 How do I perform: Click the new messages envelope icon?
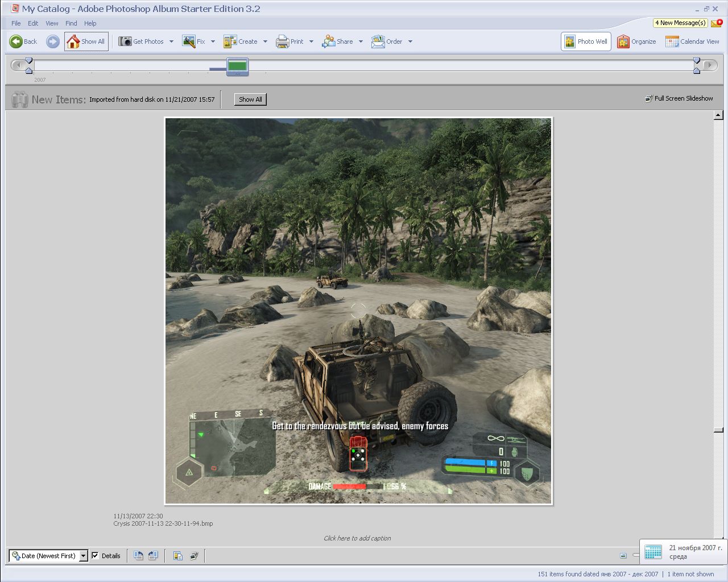pyautogui.click(x=717, y=23)
